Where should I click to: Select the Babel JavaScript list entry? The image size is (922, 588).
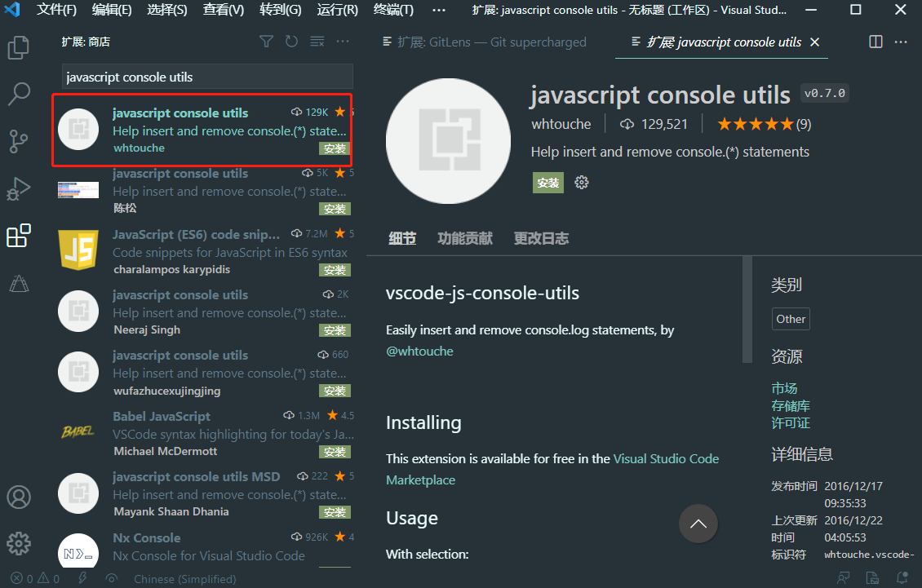click(x=203, y=433)
